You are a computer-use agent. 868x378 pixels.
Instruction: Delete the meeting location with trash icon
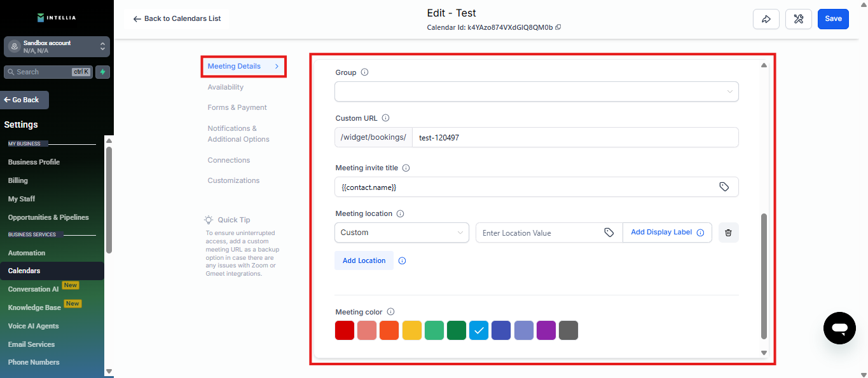click(728, 233)
